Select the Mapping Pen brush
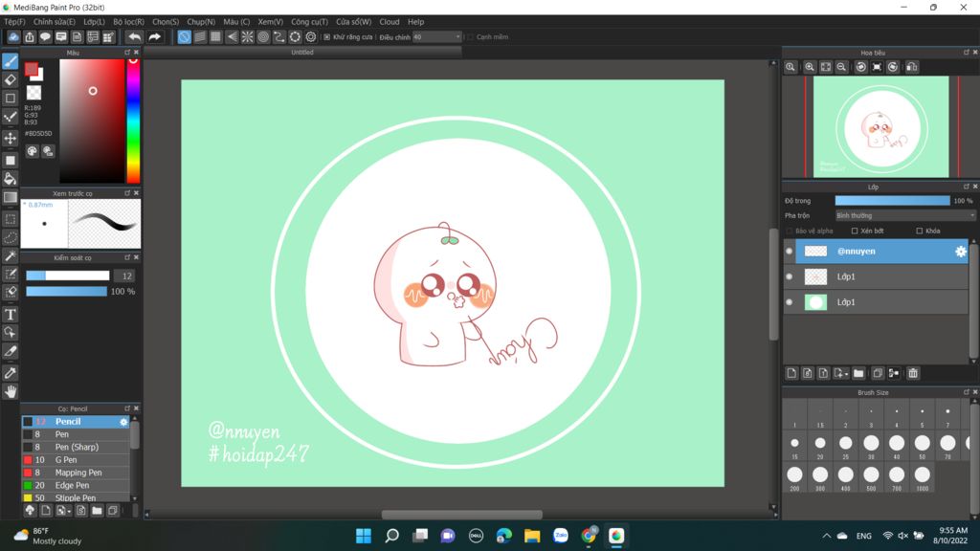 pyautogui.click(x=76, y=473)
